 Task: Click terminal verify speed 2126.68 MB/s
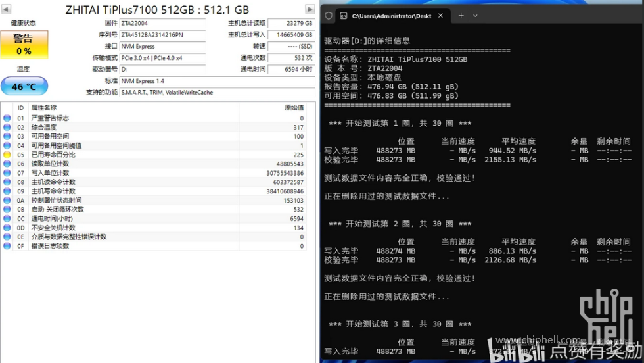[x=510, y=260]
